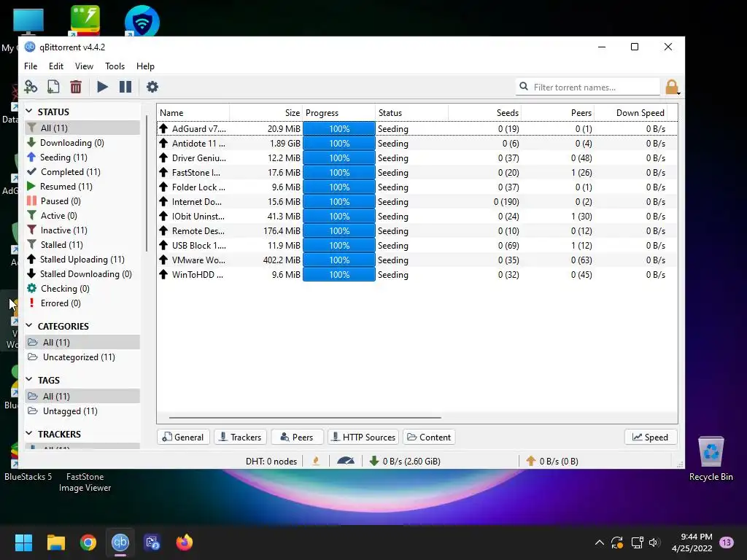747x560 pixels.
Task: Open the File menu
Action: point(31,66)
